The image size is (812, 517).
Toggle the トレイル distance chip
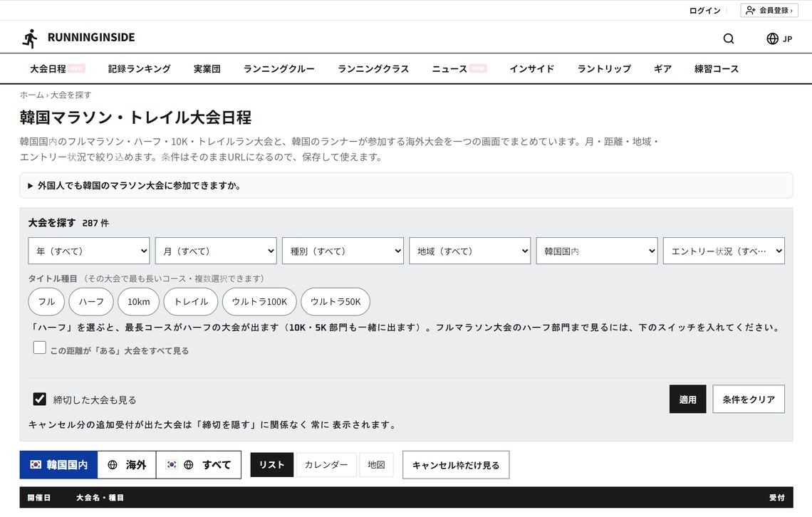(x=191, y=302)
